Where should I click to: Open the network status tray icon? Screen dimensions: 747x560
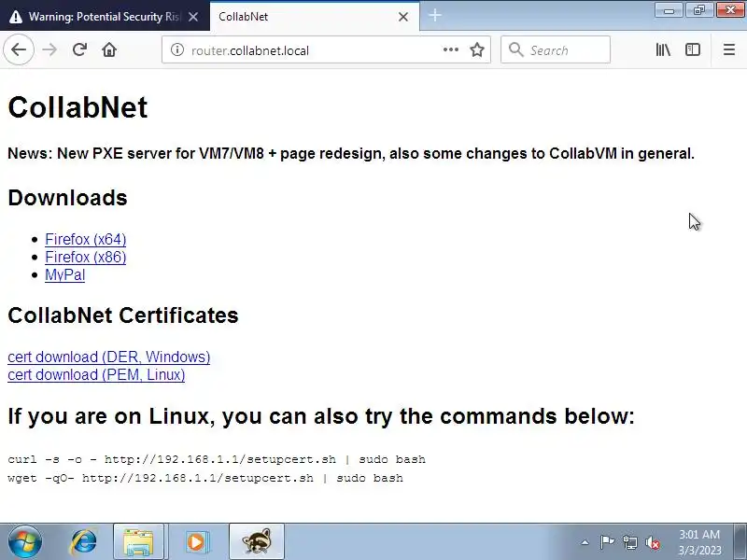pyautogui.click(x=629, y=542)
